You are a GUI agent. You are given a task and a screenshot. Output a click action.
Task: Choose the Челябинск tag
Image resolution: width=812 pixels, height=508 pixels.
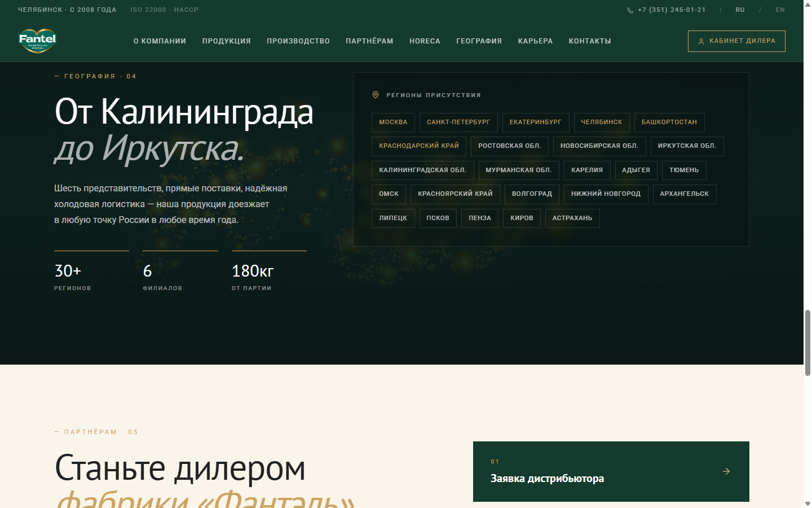point(602,122)
